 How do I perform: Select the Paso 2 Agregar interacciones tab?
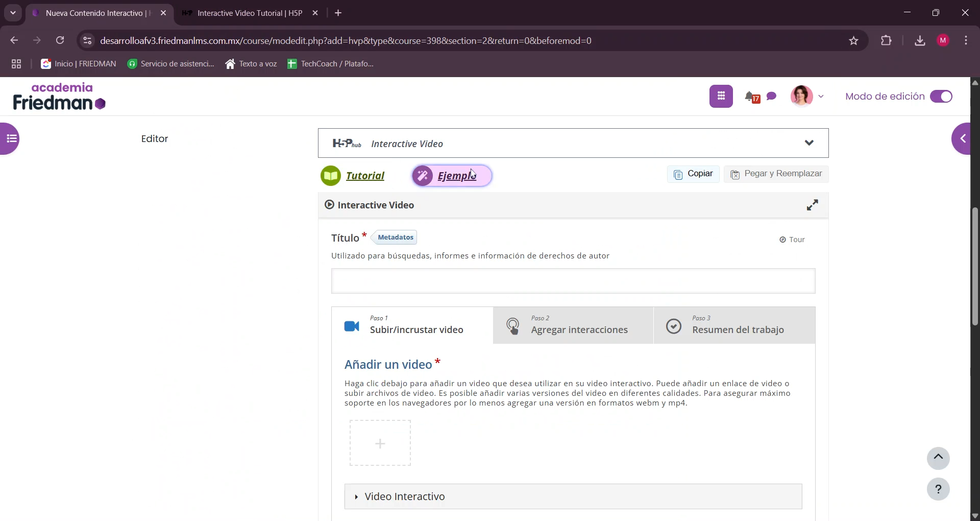pyautogui.click(x=573, y=326)
